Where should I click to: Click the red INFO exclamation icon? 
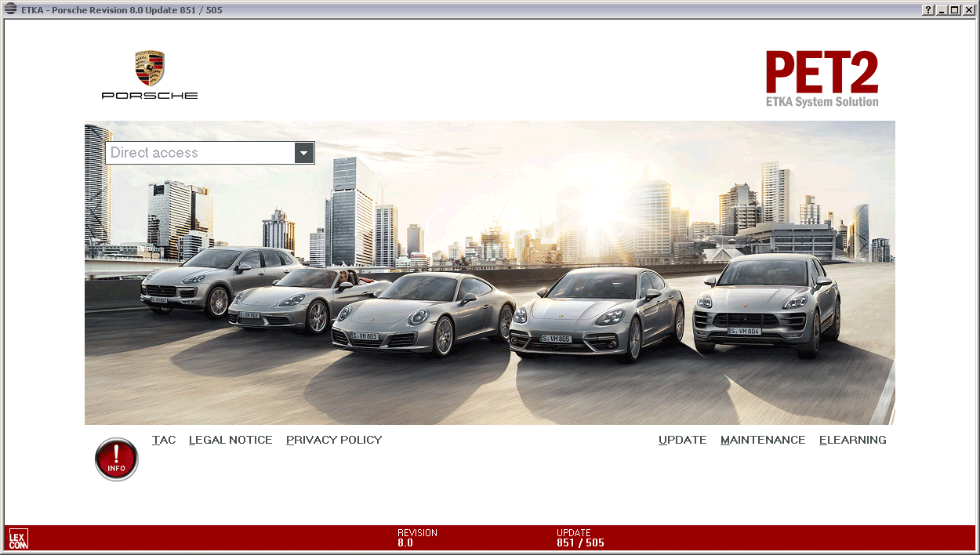[116, 459]
